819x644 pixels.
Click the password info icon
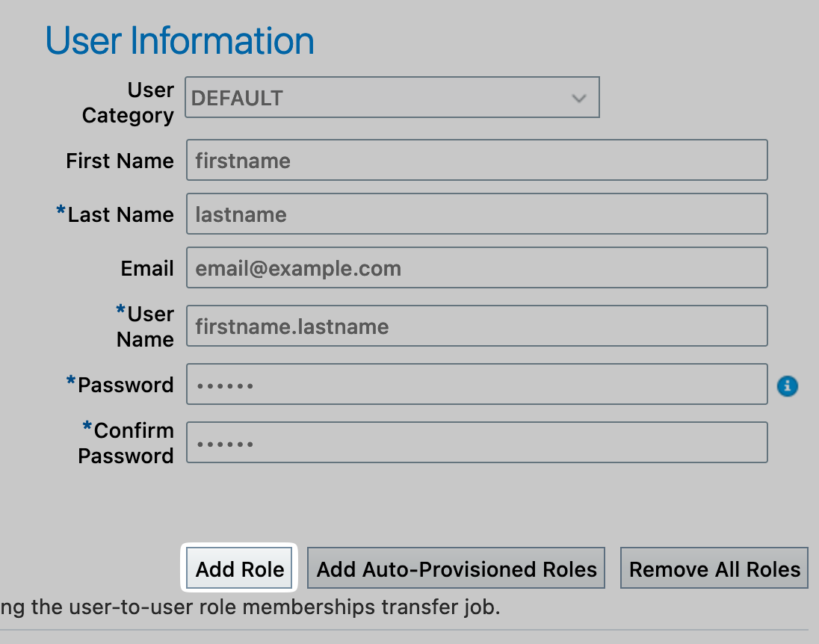(788, 386)
